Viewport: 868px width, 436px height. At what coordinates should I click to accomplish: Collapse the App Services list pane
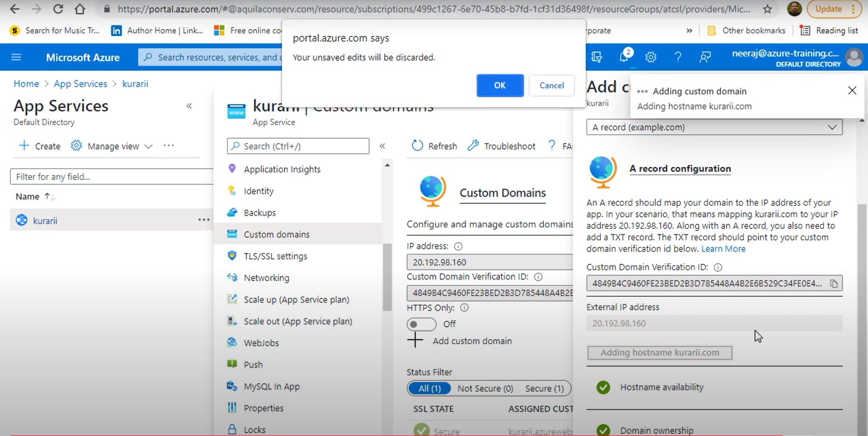coord(189,106)
